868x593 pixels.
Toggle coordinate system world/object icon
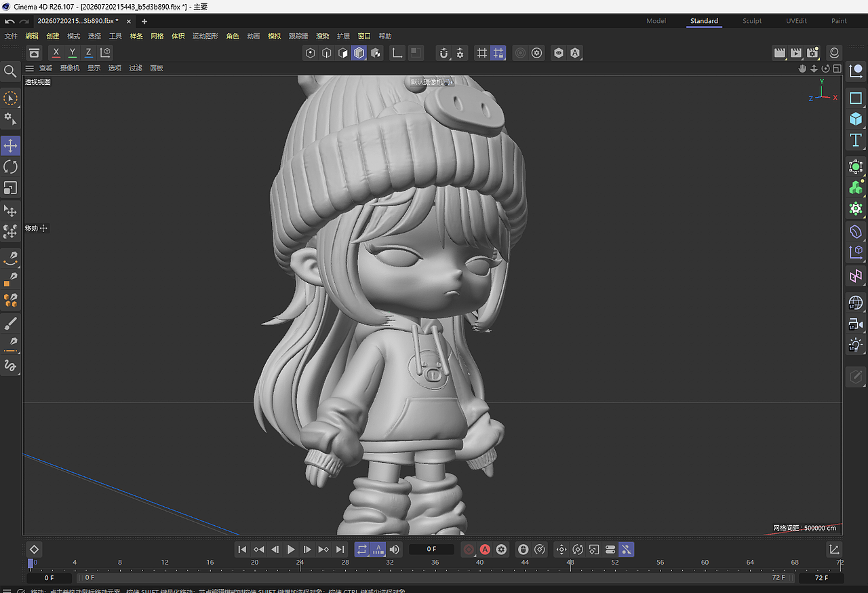point(105,52)
